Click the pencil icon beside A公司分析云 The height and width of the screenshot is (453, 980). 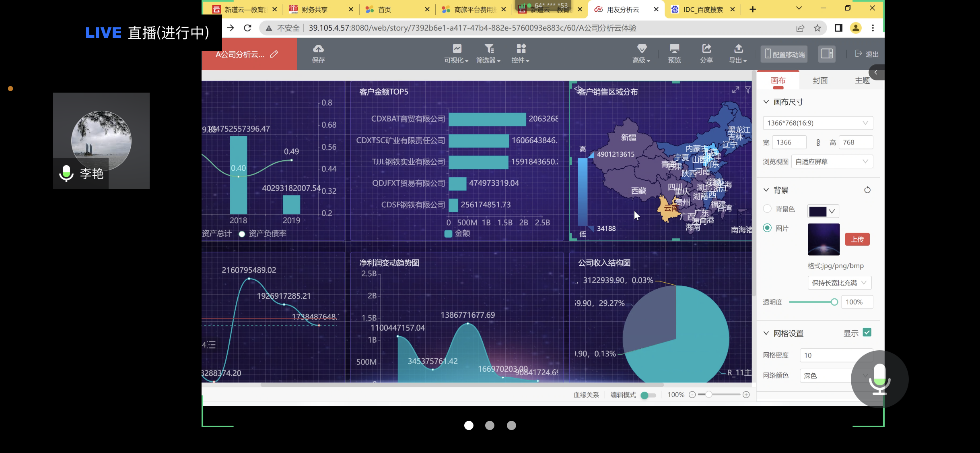(x=274, y=54)
